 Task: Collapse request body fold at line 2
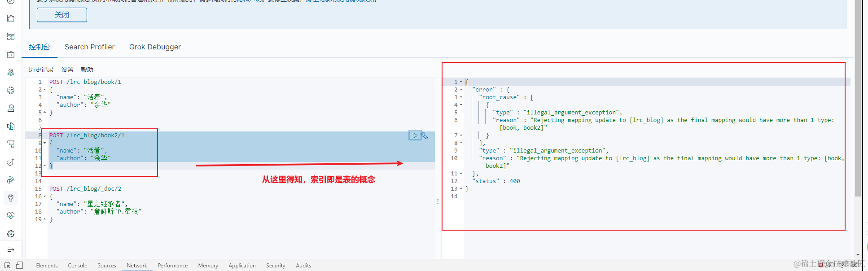[44, 90]
